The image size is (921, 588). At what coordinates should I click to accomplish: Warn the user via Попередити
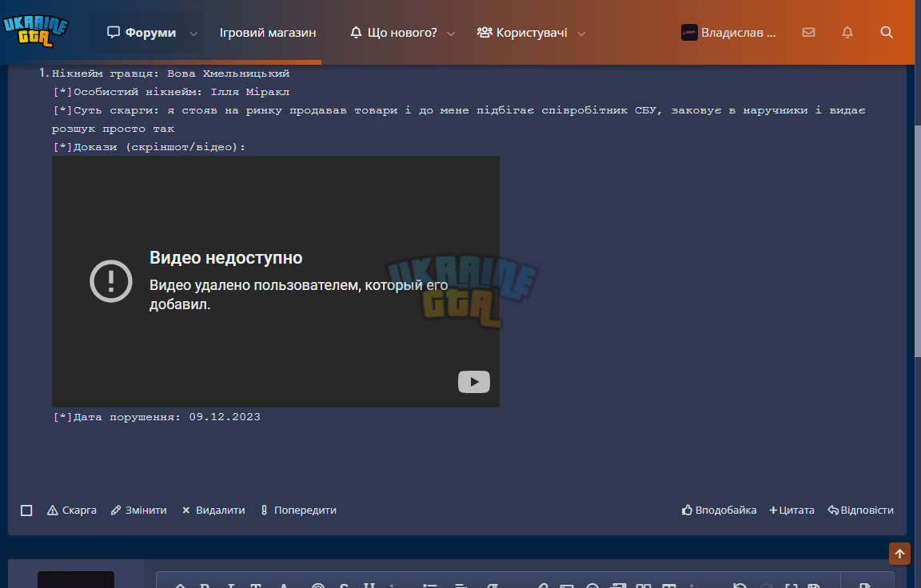pyautogui.click(x=298, y=511)
